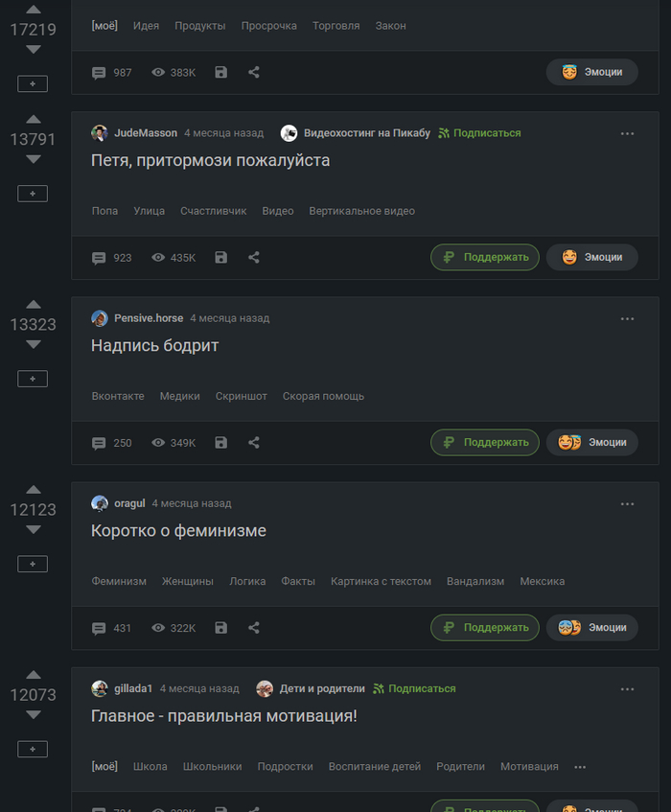Viewport: 671px width, 812px height.
Task: Open options menu for 'Петя, притормози пожалуйста' post
Action: click(x=627, y=133)
